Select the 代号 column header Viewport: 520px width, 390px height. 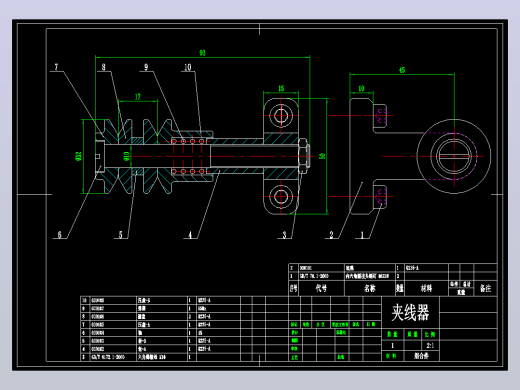point(321,288)
